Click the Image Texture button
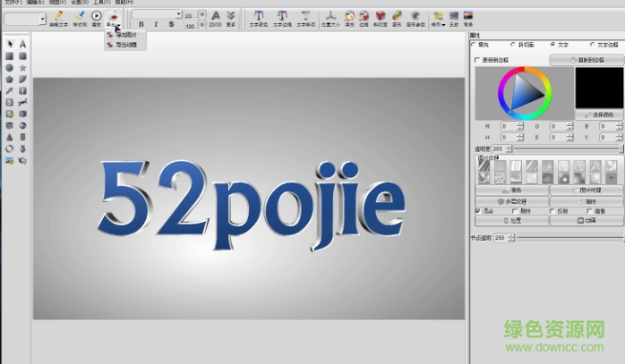Image resolution: width=625 pixels, height=364 pixels. [586, 190]
